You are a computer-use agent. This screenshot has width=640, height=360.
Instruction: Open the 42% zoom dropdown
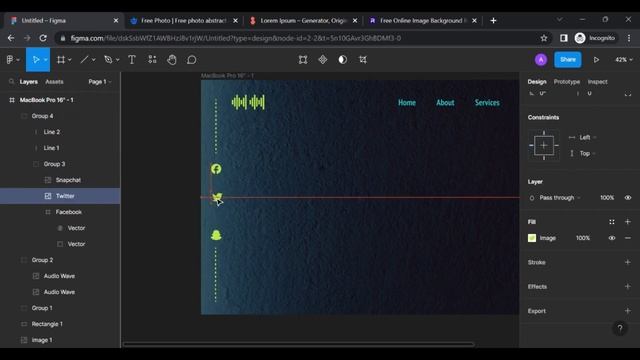624,60
